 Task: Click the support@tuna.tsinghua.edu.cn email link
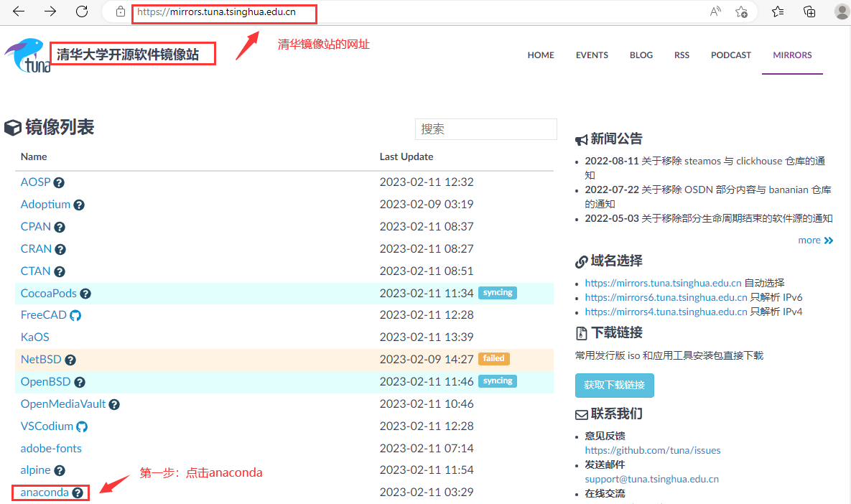651,479
